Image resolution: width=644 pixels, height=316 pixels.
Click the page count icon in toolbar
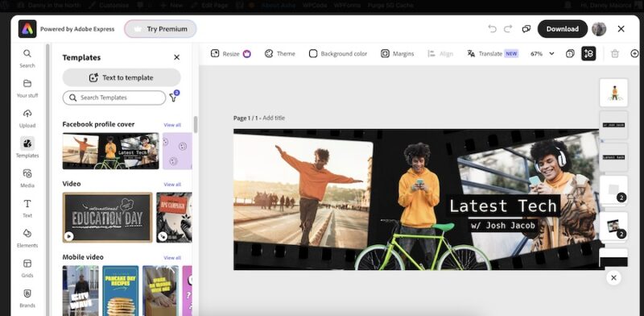(570, 53)
